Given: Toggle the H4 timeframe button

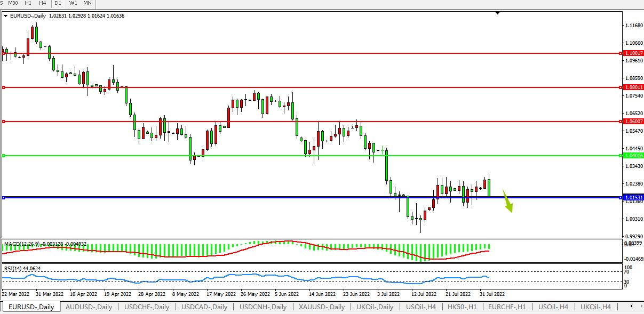Looking at the screenshot, I should point(43,3).
